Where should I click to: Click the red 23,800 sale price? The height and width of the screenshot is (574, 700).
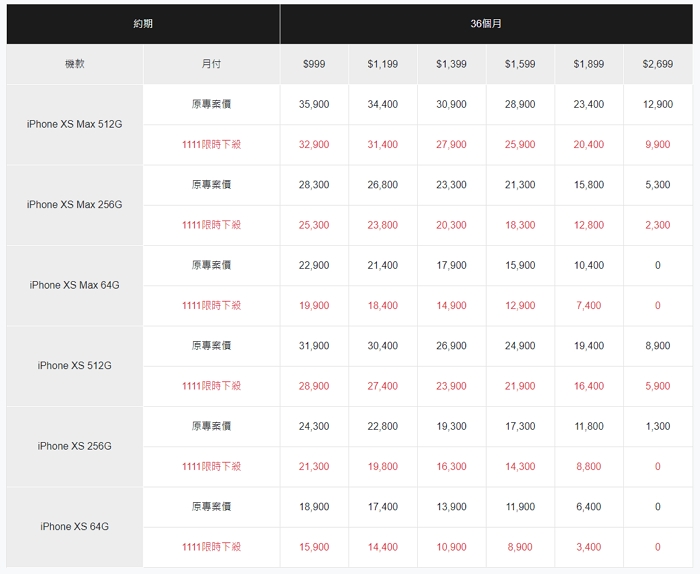tap(383, 225)
